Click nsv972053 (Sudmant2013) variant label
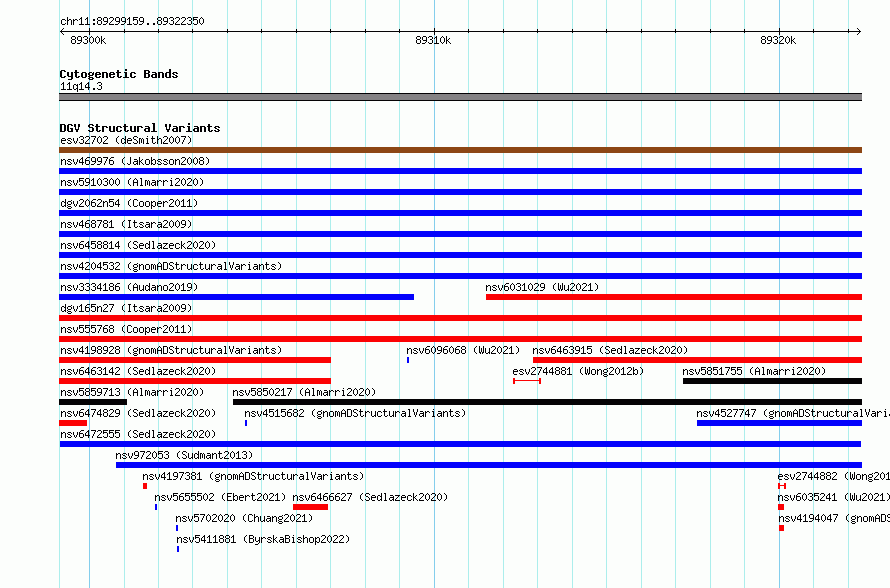Viewport: 890px width, 588px height. [x=184, y=455]
